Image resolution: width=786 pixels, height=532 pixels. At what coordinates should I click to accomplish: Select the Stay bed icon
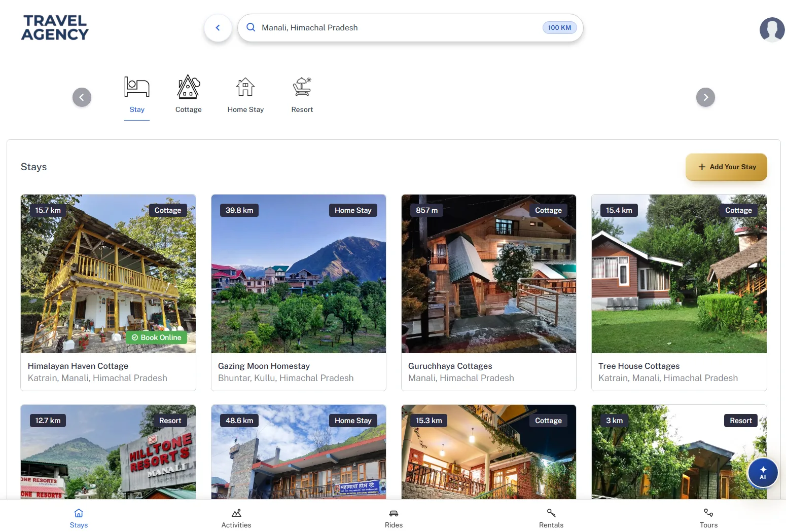pyautogui.click(x=137, y=87)
